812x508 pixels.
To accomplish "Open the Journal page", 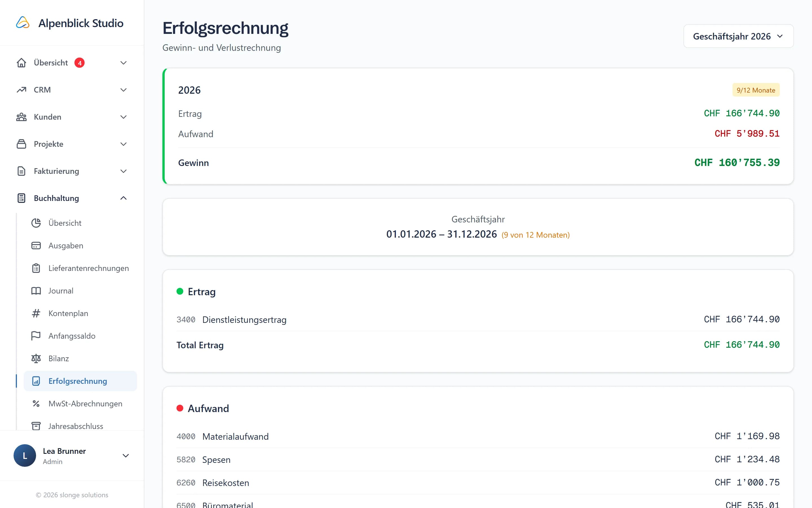I will tap(80, 291).
